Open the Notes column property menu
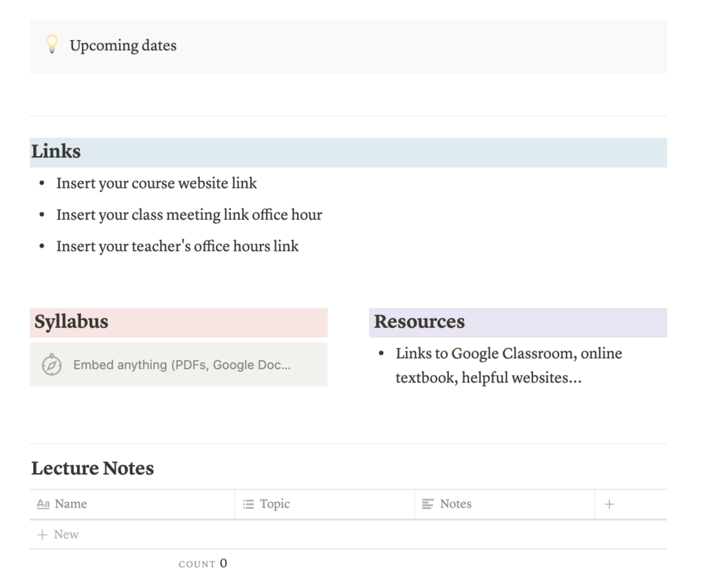This screenshot has height=588, width=704. tap(456, 503)
